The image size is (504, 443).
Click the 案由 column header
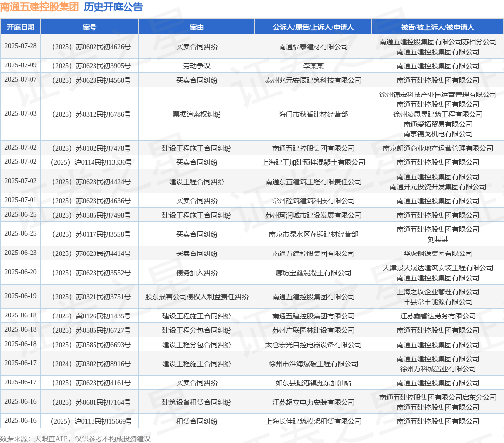coord(197,27)
